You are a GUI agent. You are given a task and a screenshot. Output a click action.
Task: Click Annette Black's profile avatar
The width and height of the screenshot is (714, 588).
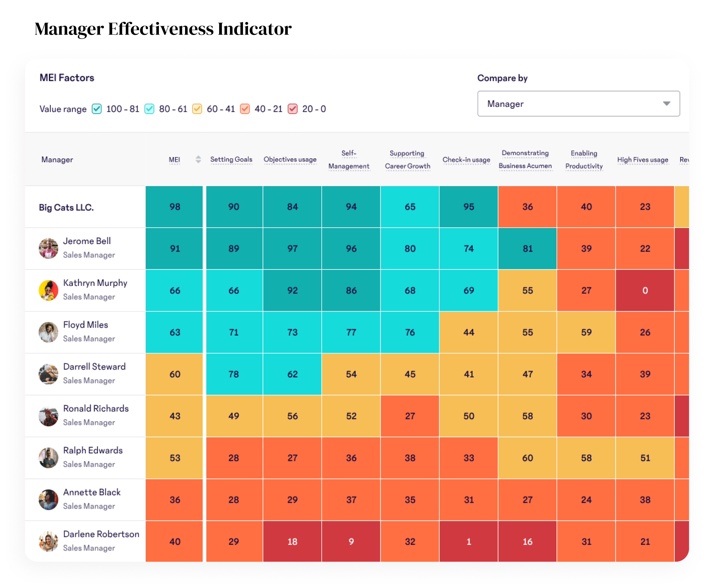point(48,500)
